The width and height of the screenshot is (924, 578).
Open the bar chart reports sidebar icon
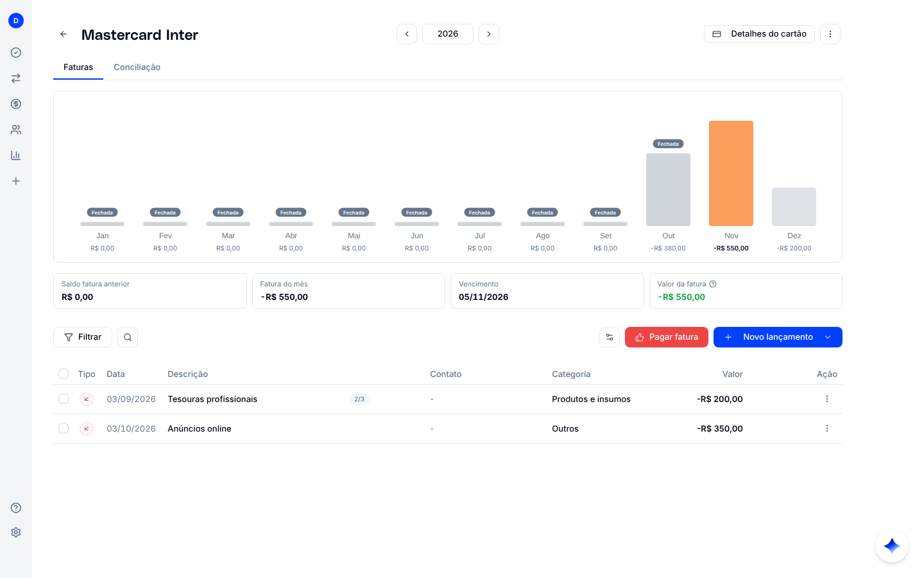(16, 155)
